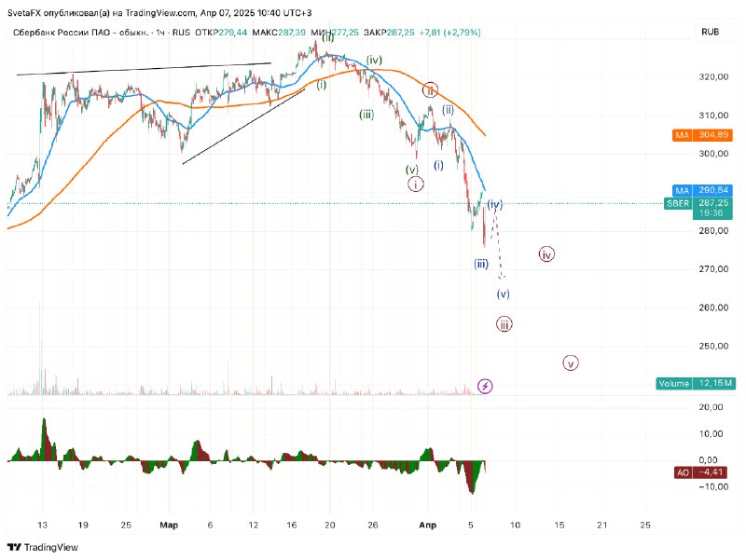Select the green (i) wave label
The height and width of the screenshot is (560, 746).
pyautogui.click(x=322, y=85)
